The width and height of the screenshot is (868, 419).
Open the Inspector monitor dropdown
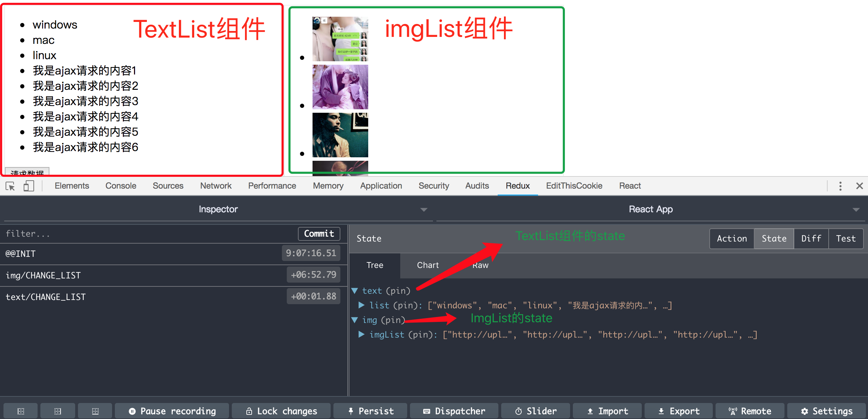tap(218, 209)
